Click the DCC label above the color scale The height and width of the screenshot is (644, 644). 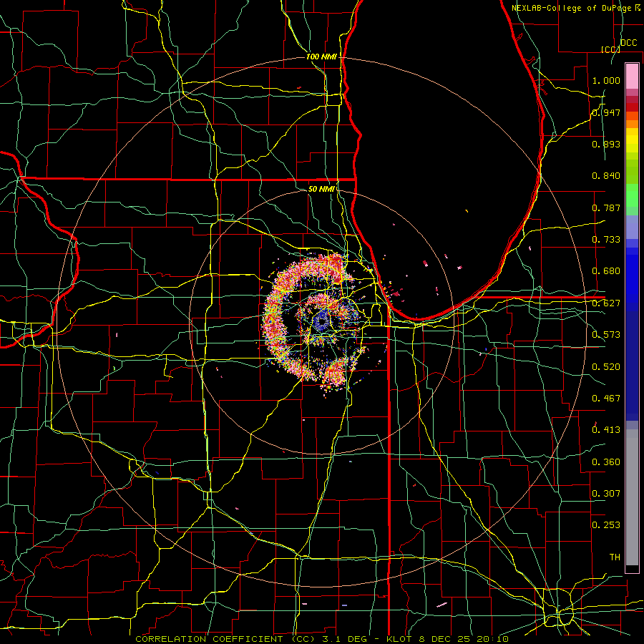pos(628,43)
